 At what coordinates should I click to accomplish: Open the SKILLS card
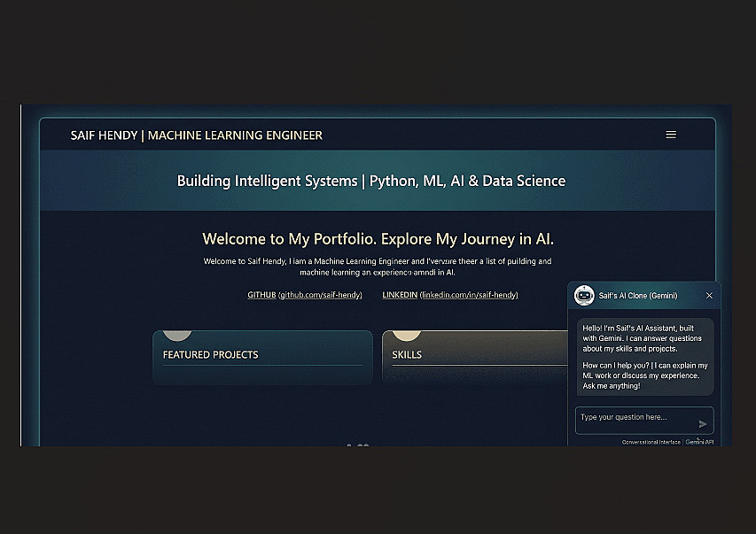point(475,357)
